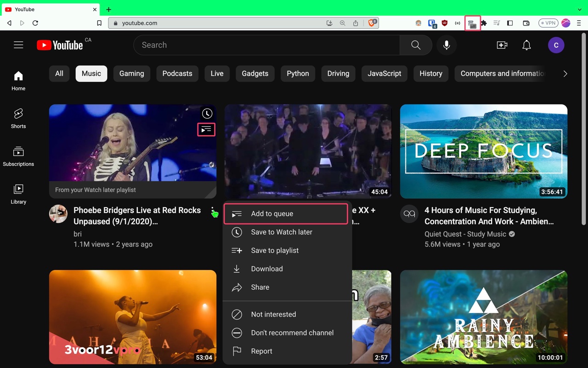Open the bri channel link
Image resolution: width=588 pixels, height=368 pixels.
77,234
